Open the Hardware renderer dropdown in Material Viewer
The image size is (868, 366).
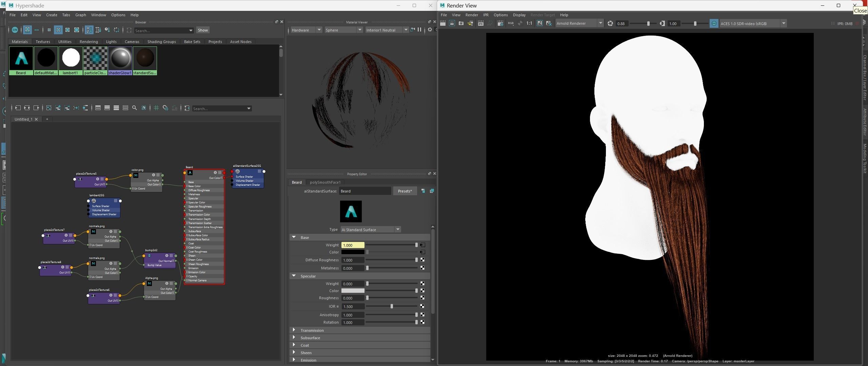306,30
